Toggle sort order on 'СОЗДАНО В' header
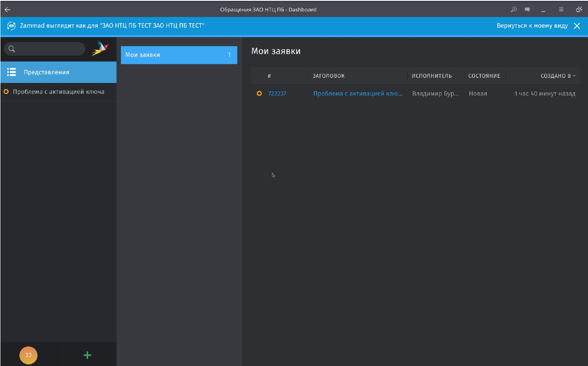This screenshot has height=366, width=588. click(x=558, y=76)
